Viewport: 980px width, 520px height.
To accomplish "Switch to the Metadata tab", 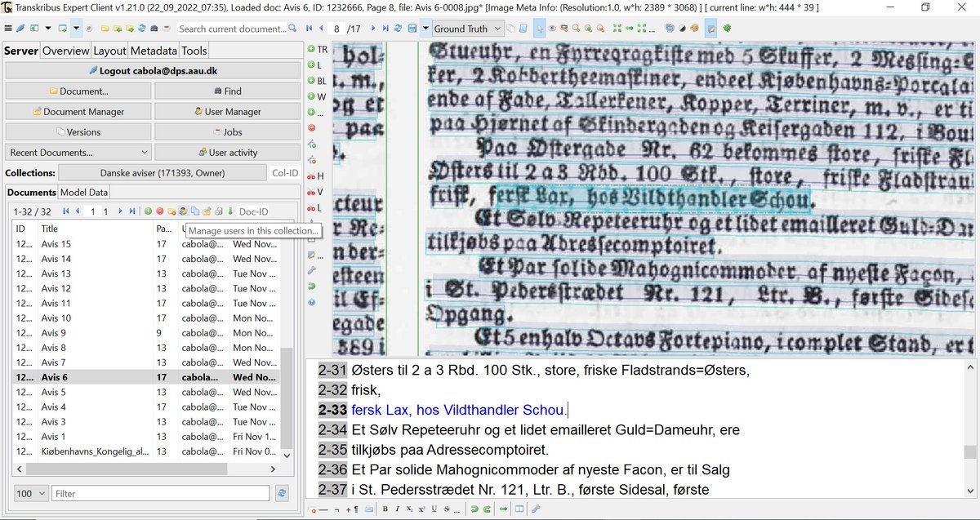I will [154, 51].
